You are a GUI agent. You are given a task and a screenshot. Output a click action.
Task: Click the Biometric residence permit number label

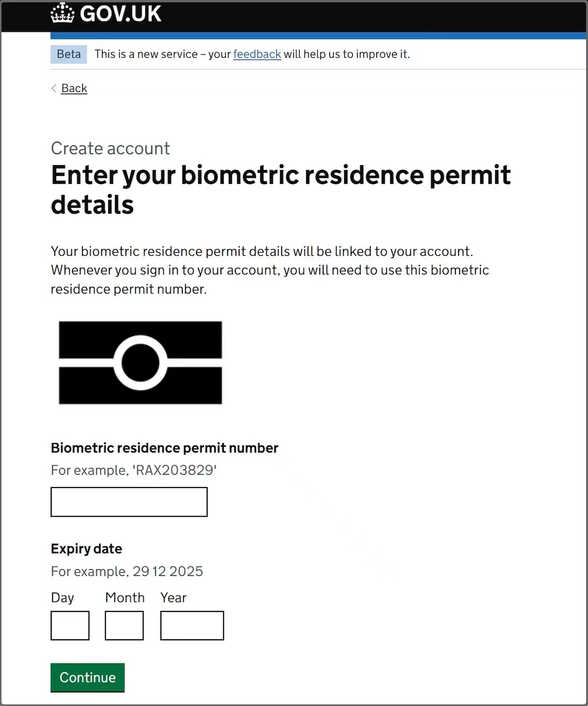pyautogui.click(x=164, y=448)
